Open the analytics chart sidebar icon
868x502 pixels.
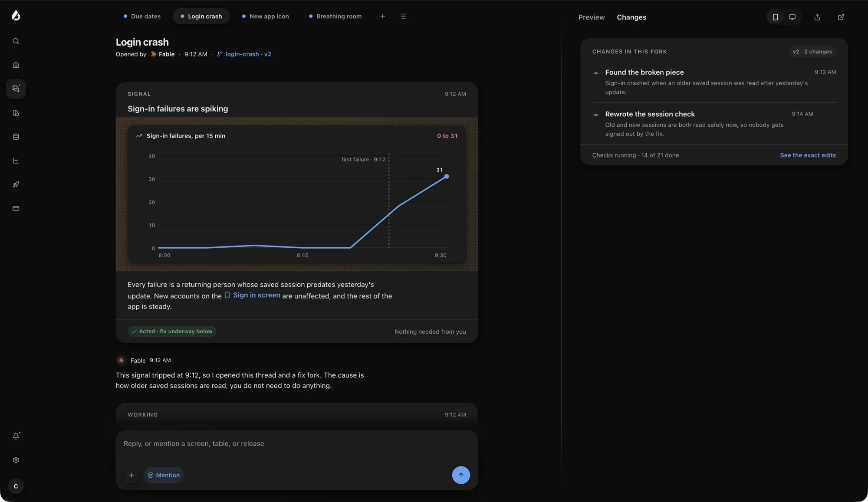click(x=16, y=161)
